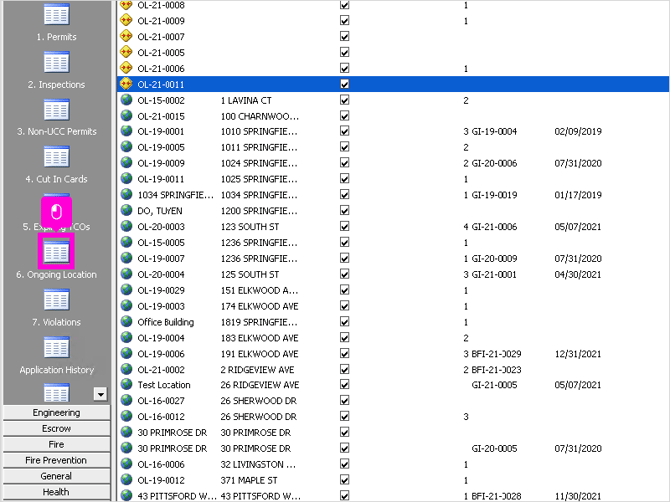
Task: Click the warning icon beside OL-21-0007
Action: click(x=126, y=36)
